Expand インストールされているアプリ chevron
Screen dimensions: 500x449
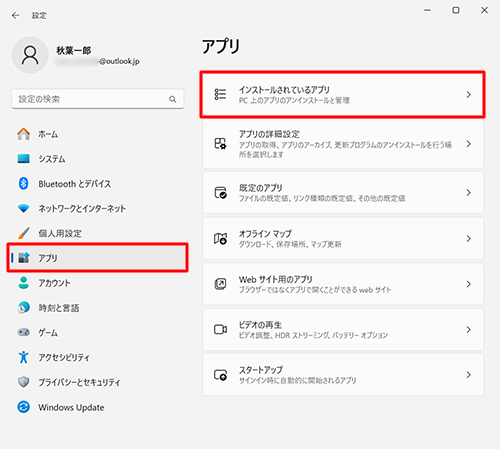tap(468, 95)
